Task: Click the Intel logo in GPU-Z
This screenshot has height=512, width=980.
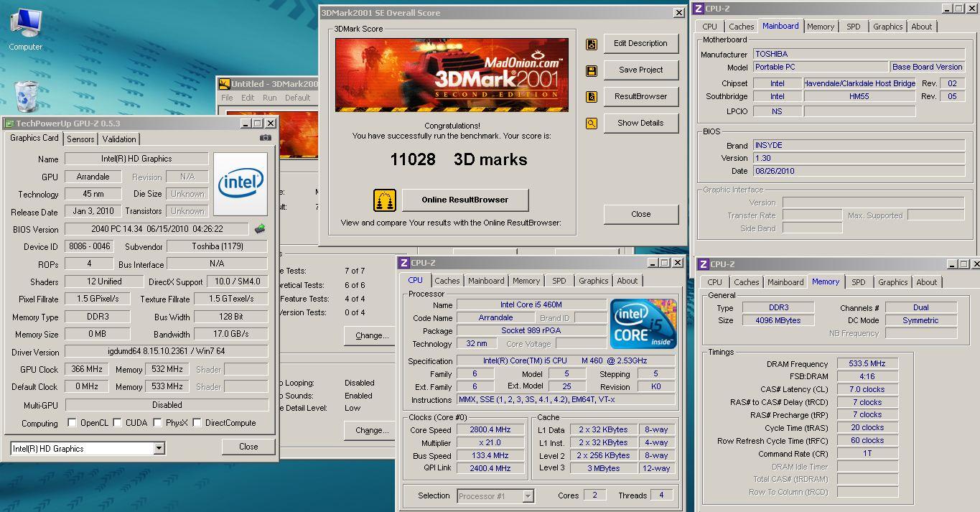Action: tap(241, 184)
